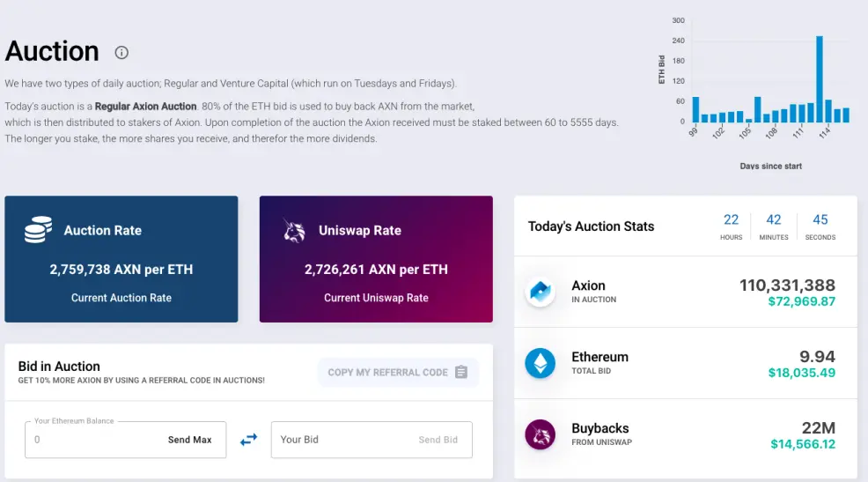Screen dimensions: 868x482
Task: Click the $14,566.12 value
Action: point(803,444)
